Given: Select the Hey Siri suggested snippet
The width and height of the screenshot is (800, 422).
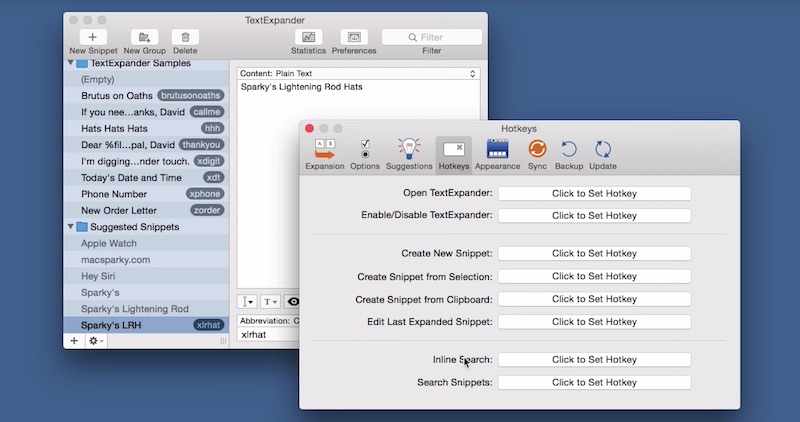Looking at the screenshot, I should [146, 276].
